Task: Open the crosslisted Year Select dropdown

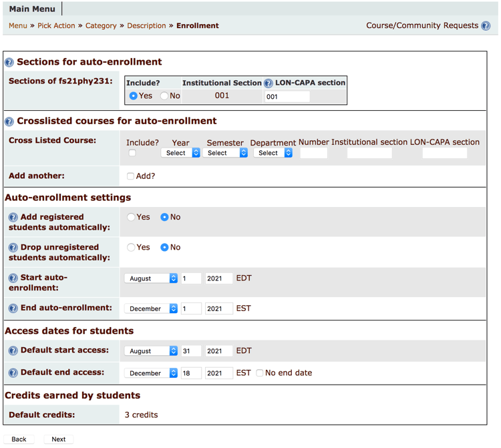Action: (180, 153)
